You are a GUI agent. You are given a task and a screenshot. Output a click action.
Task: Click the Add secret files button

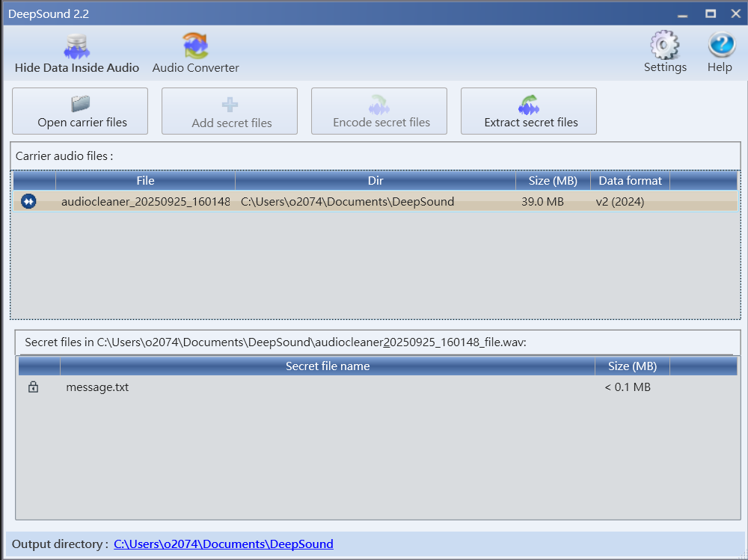point(230,111)
